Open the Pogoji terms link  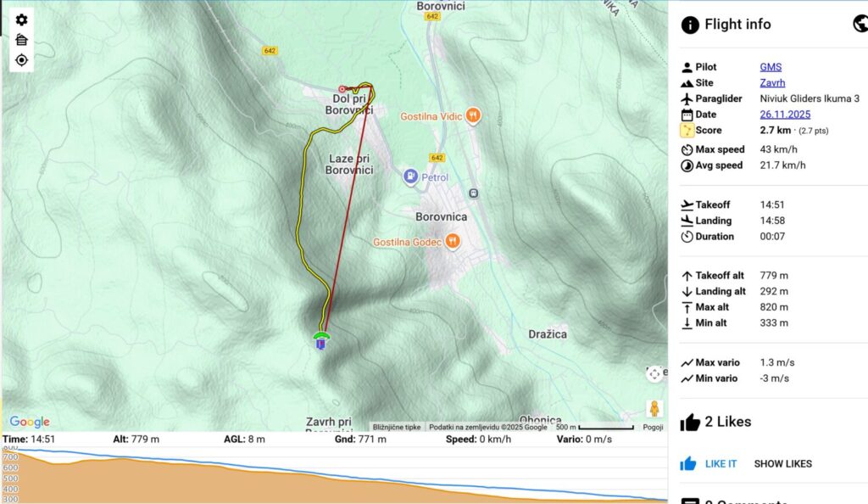(653, 427)
